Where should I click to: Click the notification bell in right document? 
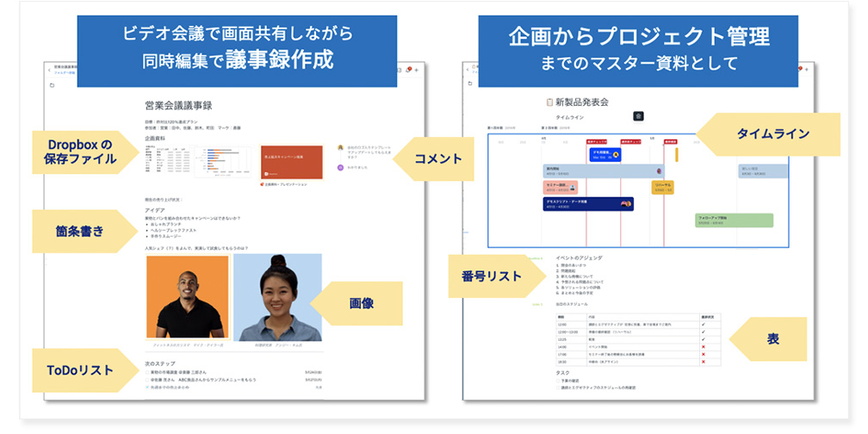click(802, 69)
